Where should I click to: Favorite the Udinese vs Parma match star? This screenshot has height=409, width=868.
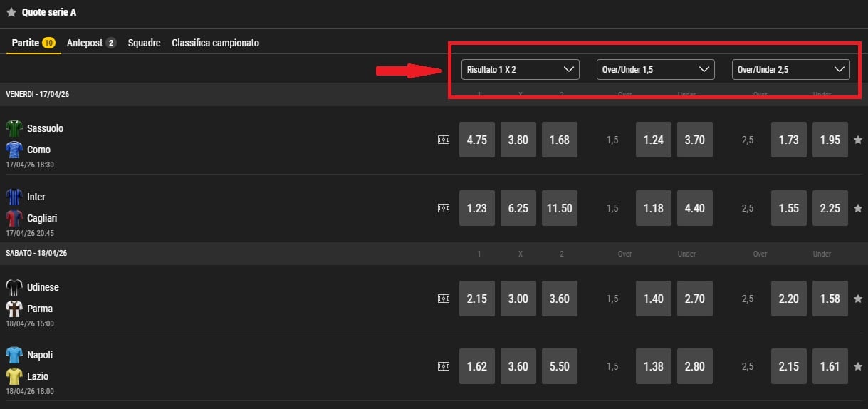pyautogui.click(x=858, y=299)
